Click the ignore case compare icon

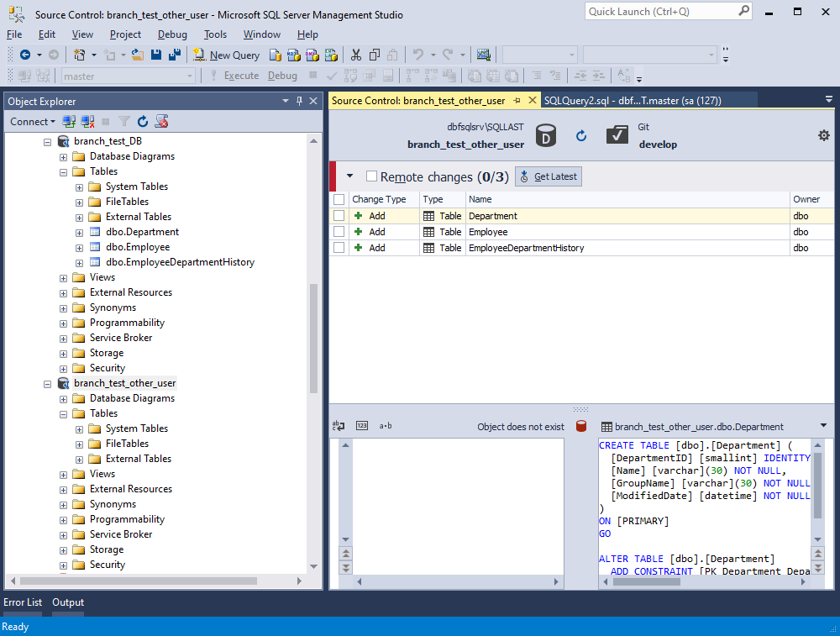(339, 426)
